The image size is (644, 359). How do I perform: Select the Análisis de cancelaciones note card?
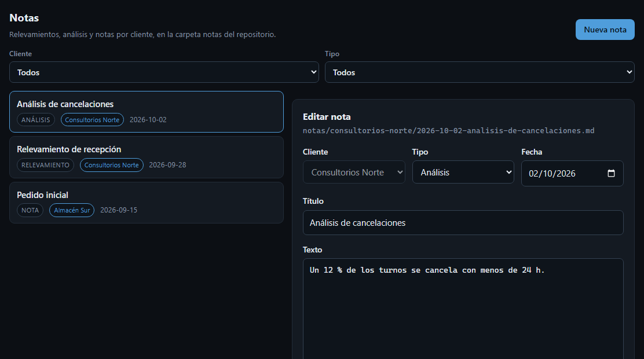point(146,112)
